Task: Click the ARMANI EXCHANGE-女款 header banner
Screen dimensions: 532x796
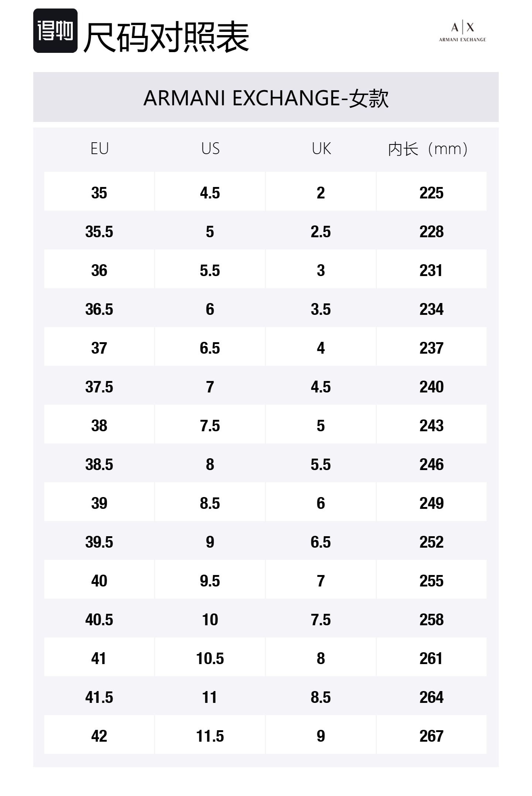Action: [266, 98]
